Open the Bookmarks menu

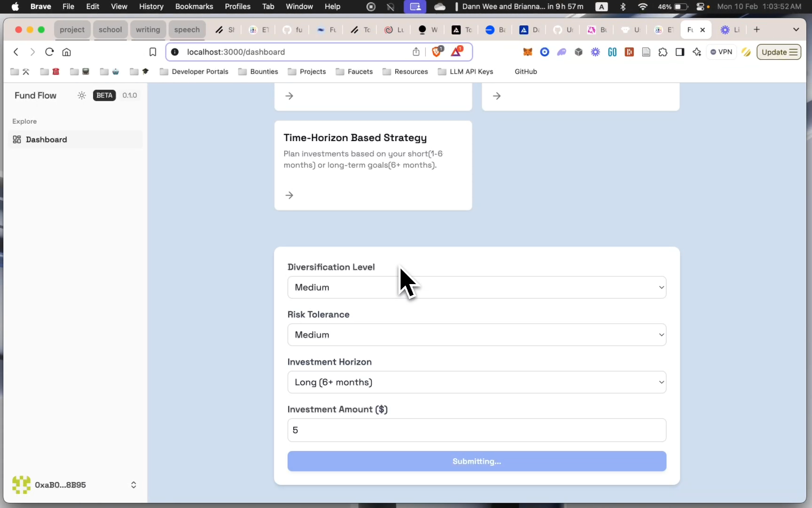pos(194,7)
